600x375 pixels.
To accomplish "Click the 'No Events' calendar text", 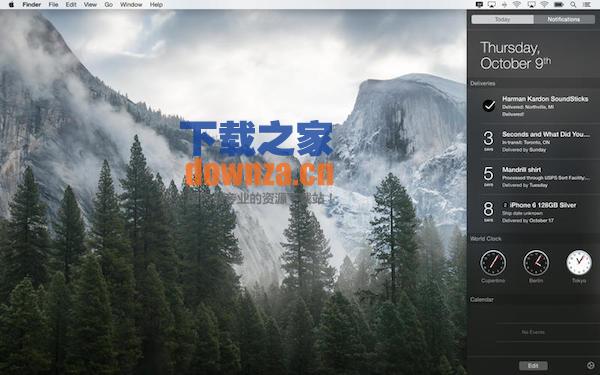I will [533, 332].
